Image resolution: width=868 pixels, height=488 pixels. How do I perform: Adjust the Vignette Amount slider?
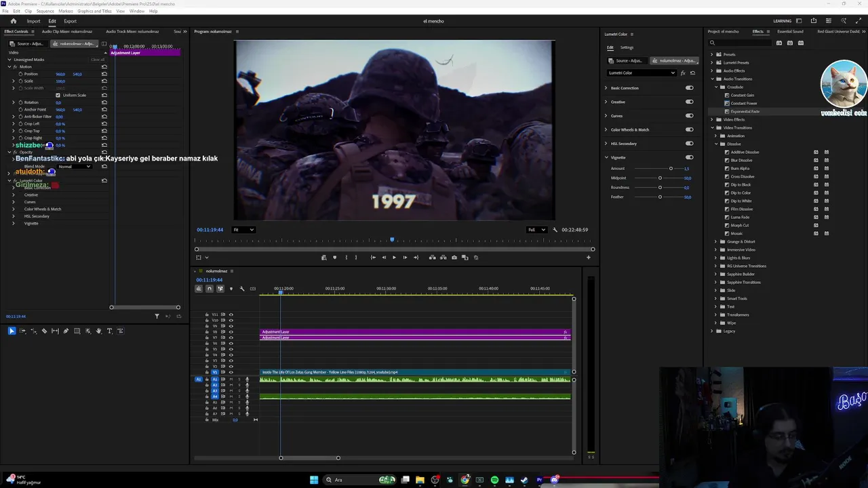point(671,168)
